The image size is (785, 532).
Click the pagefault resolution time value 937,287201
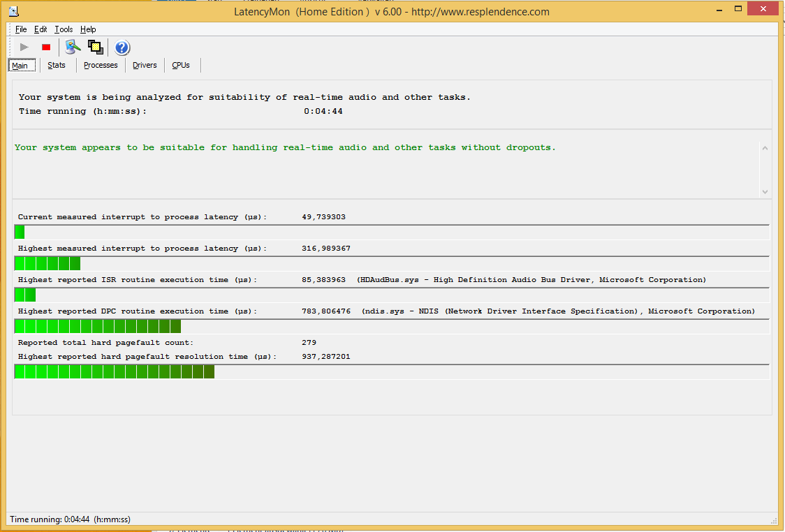[x=326, y=357]
